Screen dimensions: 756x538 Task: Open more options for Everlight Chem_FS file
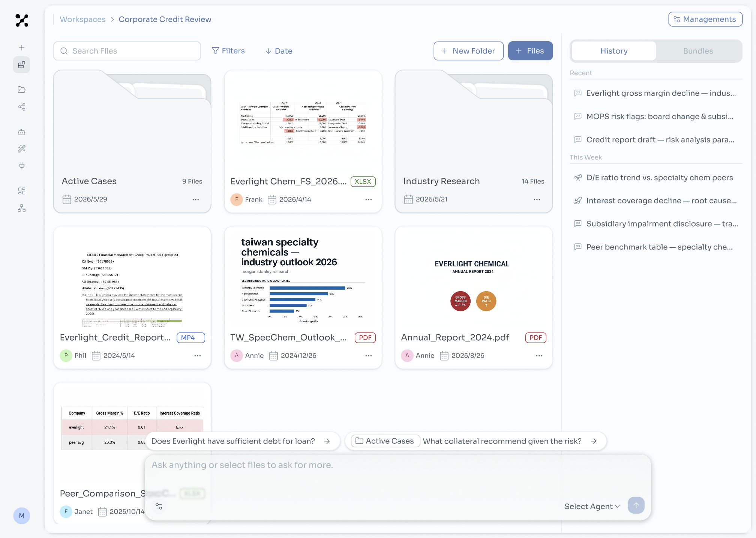point(369,200)
